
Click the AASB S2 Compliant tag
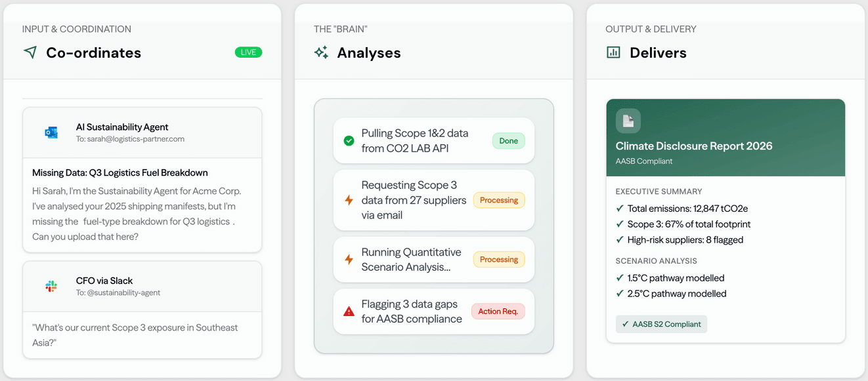[661, 324]
